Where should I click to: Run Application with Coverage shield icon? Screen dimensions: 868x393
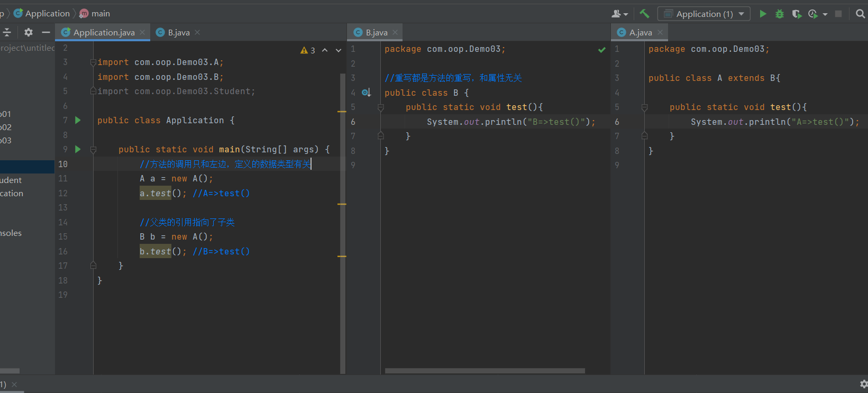tap(797, 14)
